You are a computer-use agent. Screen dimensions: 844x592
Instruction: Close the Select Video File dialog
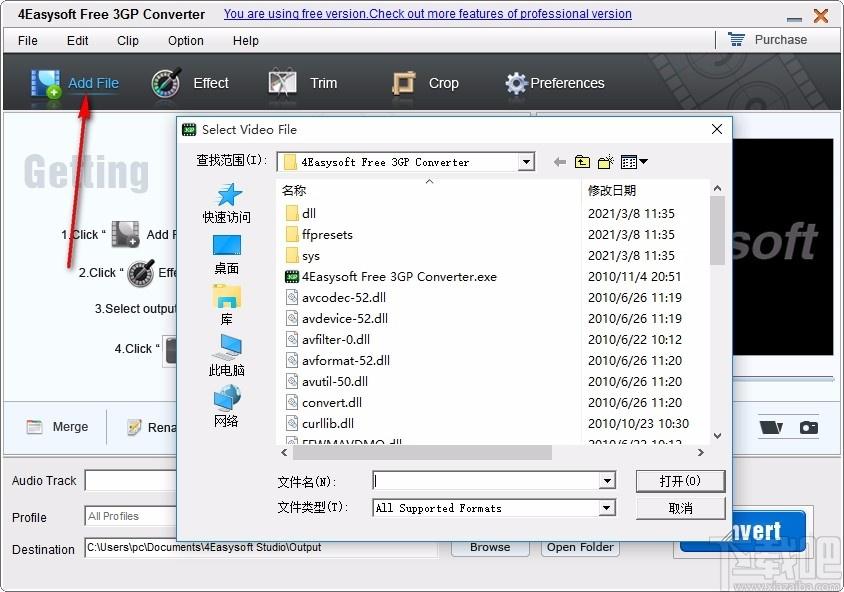coord(716,129)
